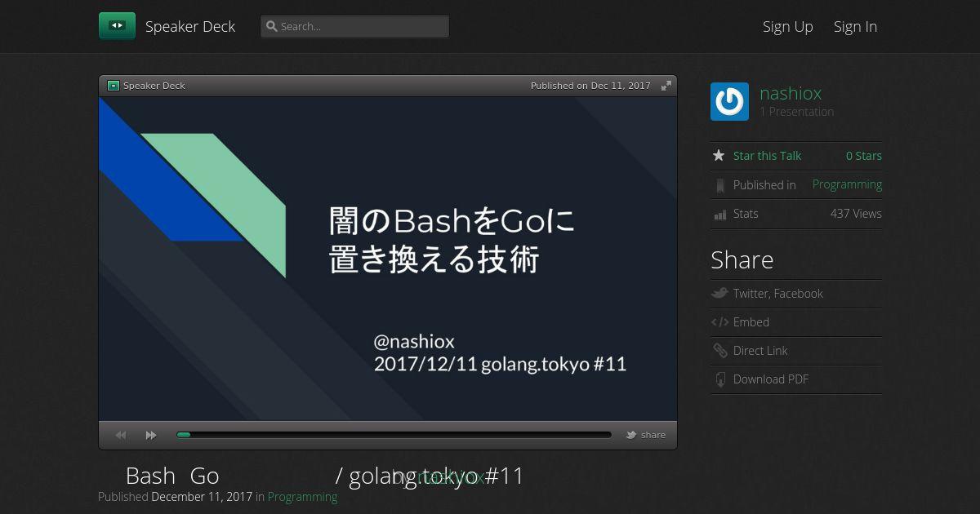Click the Download PDF file icon

point(719,379)
